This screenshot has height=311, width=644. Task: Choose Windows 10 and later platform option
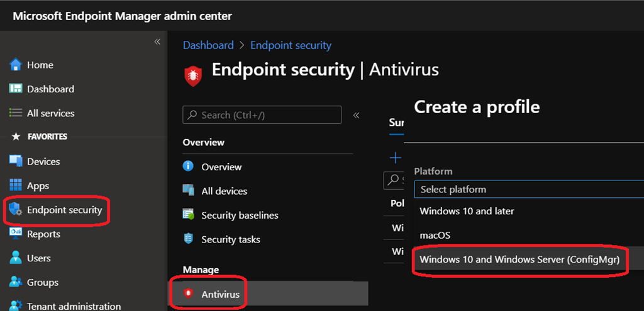(467, 211)
